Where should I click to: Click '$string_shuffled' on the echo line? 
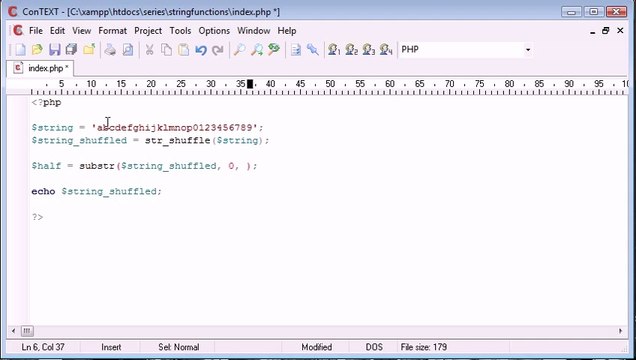point(109,191)
